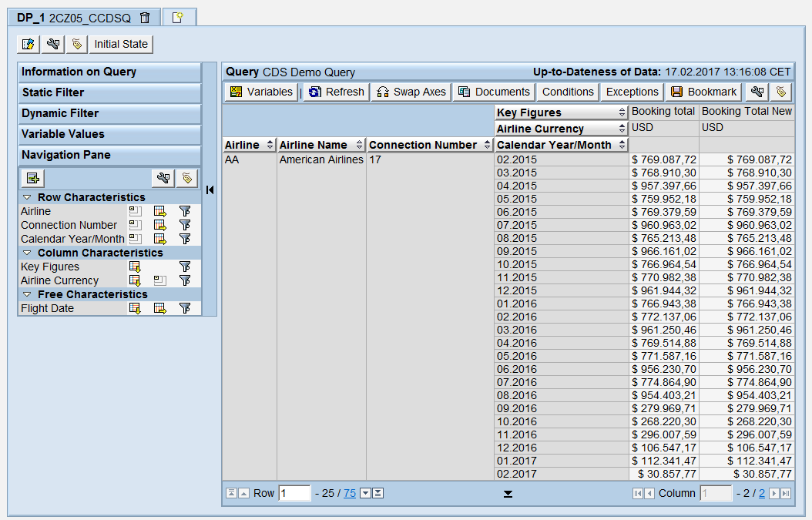Image resolution: width=812 pixels, height=520 pixels.
Task: Click the delete trash icon on the DP_1 tab
Action: coord(144,17)
